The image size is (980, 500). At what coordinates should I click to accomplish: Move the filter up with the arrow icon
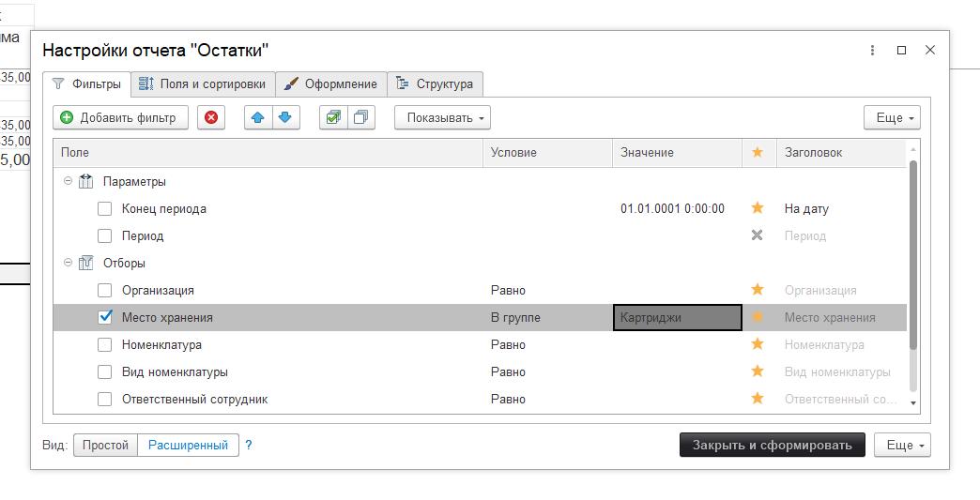(x=258, y=117)
